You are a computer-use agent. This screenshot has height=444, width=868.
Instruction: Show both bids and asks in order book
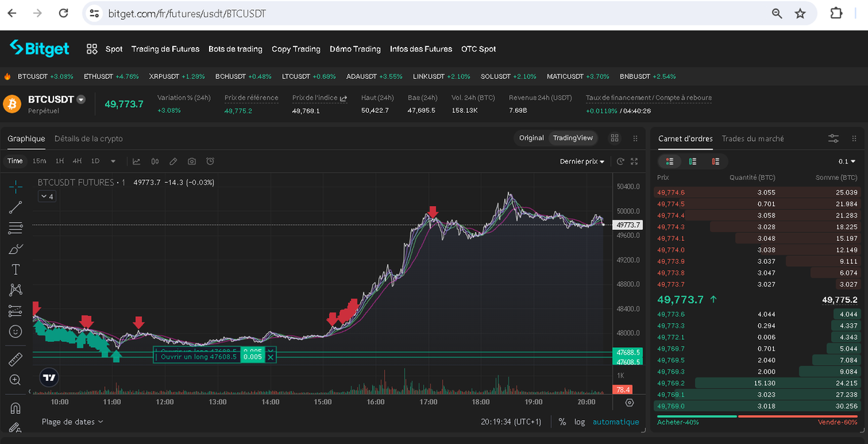(x=670, y=161)
